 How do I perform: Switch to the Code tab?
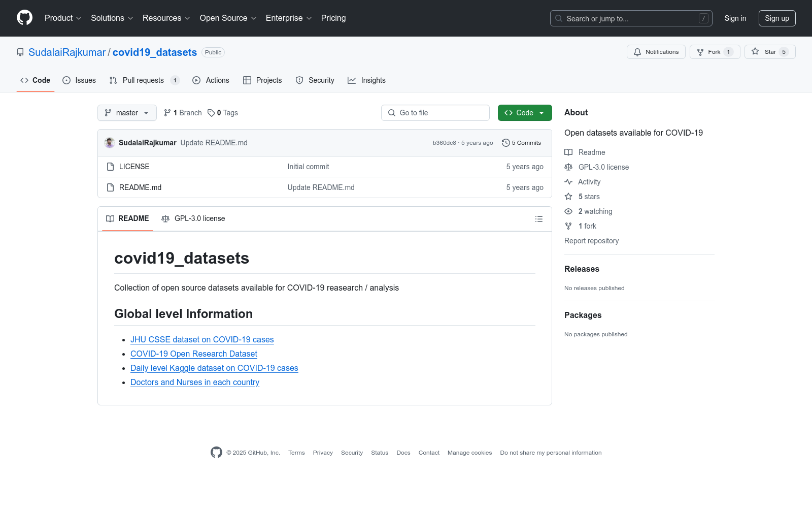36,80
